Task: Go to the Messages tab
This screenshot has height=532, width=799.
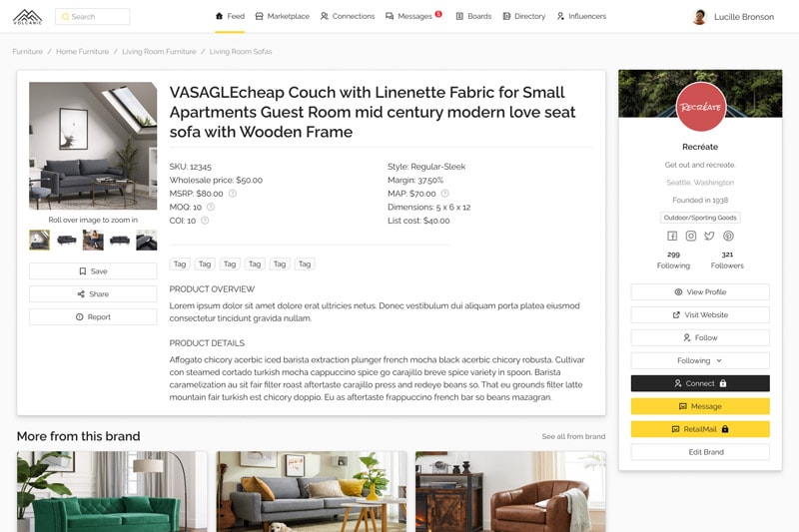Action: (x=413, y=16)
